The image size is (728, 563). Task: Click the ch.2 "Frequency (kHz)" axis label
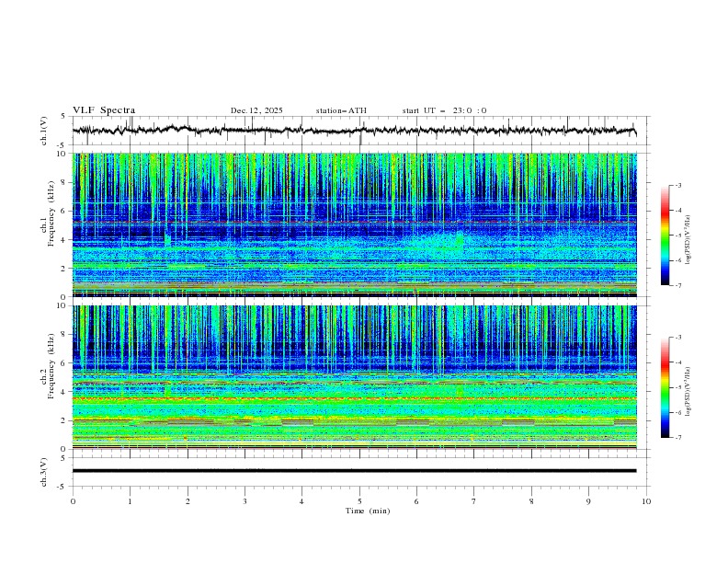pos(51,366)
